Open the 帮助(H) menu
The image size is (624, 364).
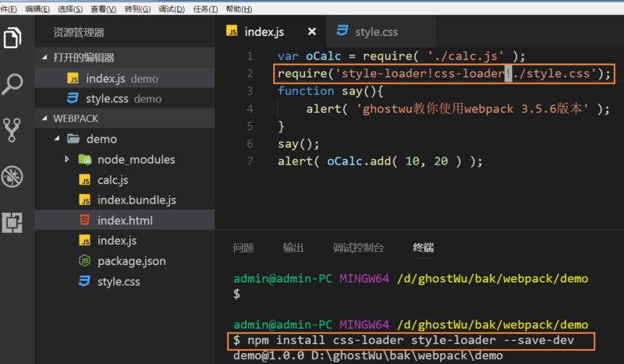[239, 9]
